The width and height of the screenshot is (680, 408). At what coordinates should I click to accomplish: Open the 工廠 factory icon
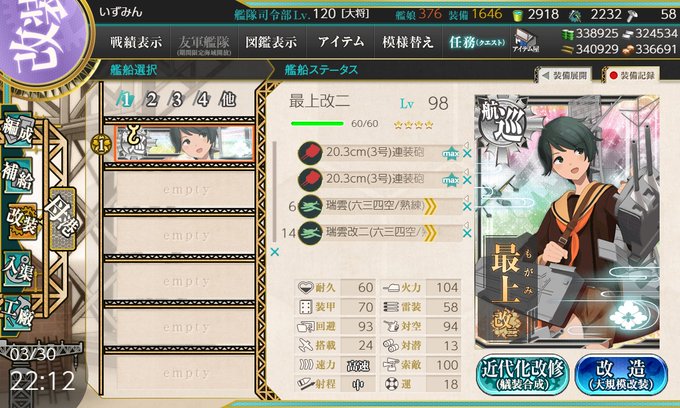17,315
